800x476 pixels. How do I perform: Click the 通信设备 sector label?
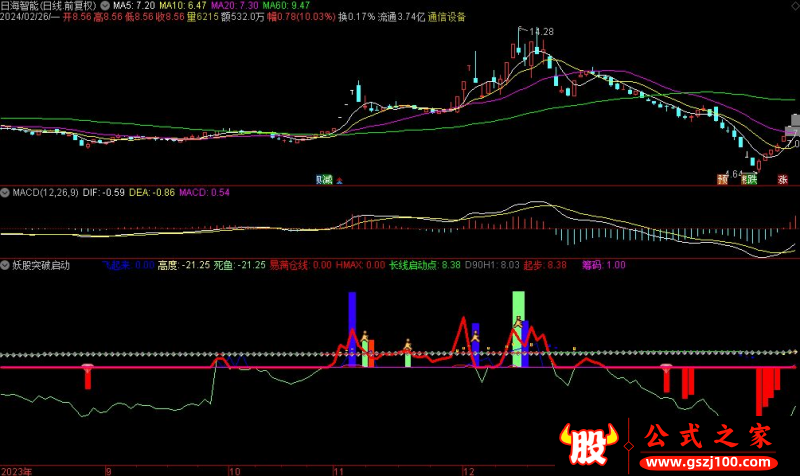(442, 17)
